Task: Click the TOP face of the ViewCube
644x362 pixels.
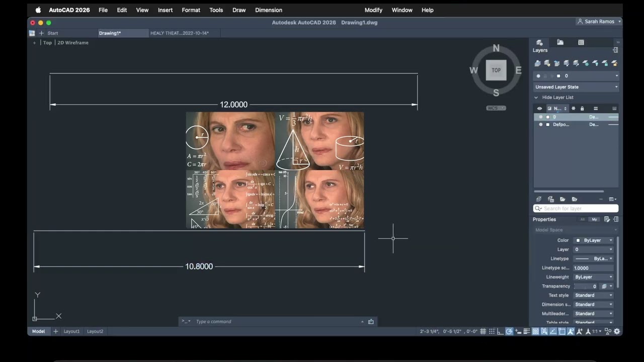Action: (496, 70)
